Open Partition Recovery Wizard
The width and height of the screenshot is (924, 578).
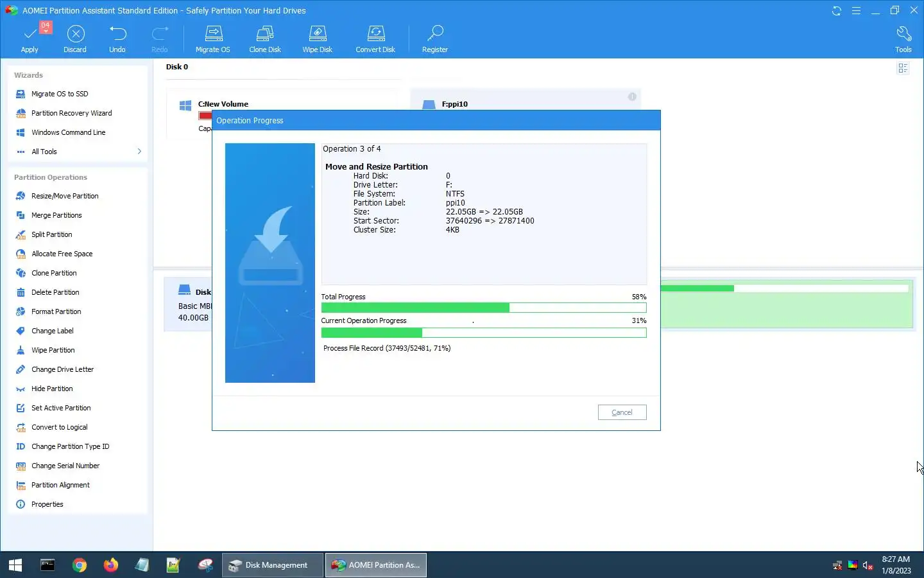pos(71,113)
